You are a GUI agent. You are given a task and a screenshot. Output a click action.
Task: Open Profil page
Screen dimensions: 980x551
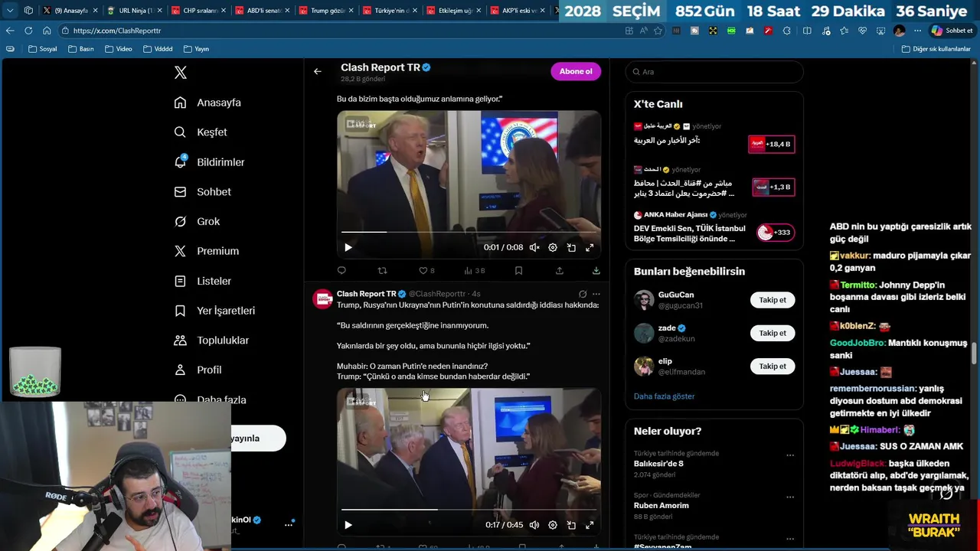(198, 370)
